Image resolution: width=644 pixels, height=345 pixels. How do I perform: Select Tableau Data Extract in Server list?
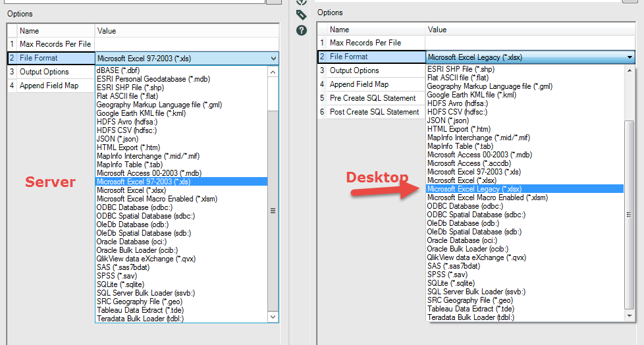pos(140,310)
